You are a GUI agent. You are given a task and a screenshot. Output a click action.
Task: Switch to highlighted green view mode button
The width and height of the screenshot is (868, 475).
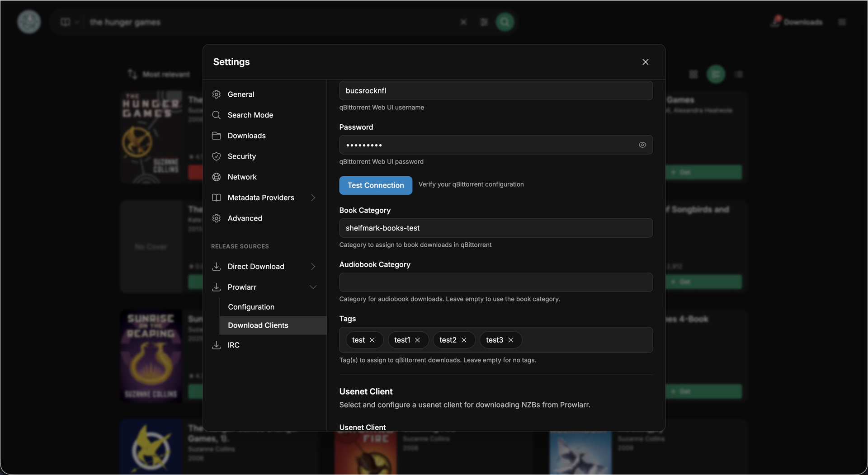point(716,74)
